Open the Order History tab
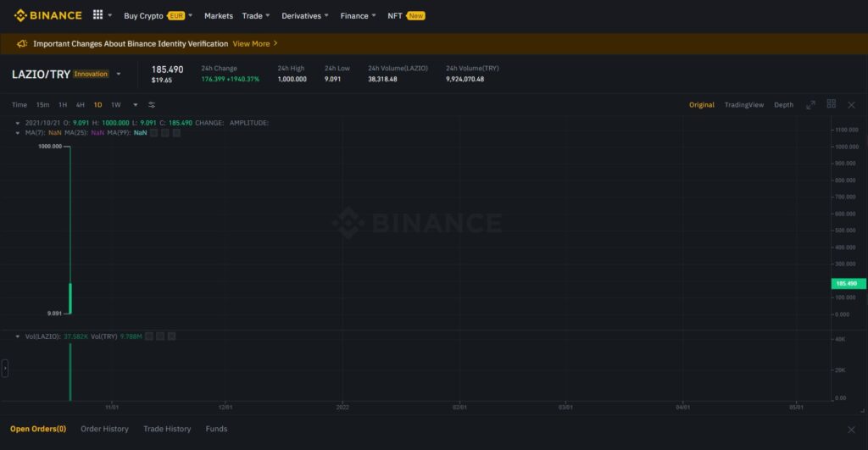 [x=104, y=429]
